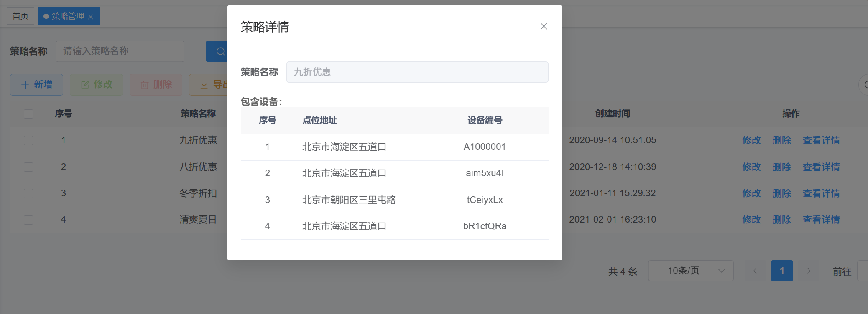The image size is (868, 314).
Task: Click 八折优惠 strategy name cell
Action: (x=198, y=167)
